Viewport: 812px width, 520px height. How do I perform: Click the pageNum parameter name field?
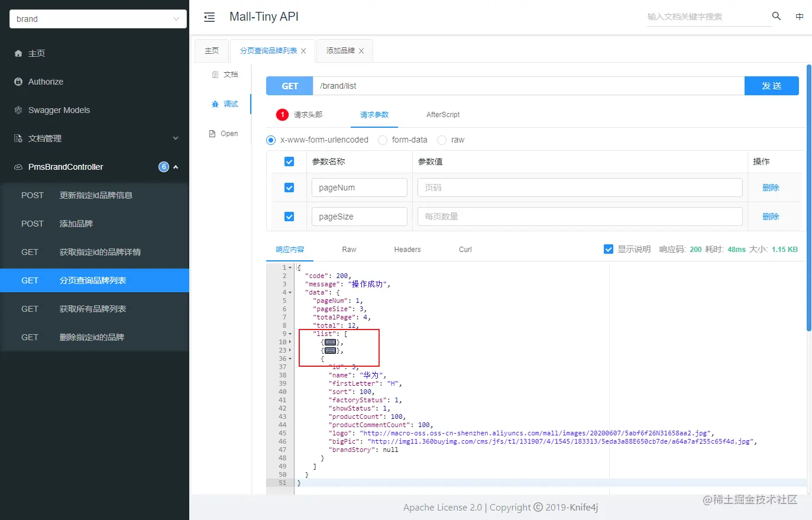pyautogui.click(x=359, y=188)
